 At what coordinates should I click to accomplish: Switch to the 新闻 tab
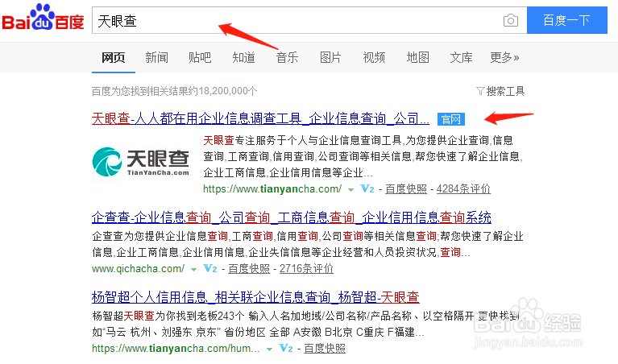click(x=156, y=57)
